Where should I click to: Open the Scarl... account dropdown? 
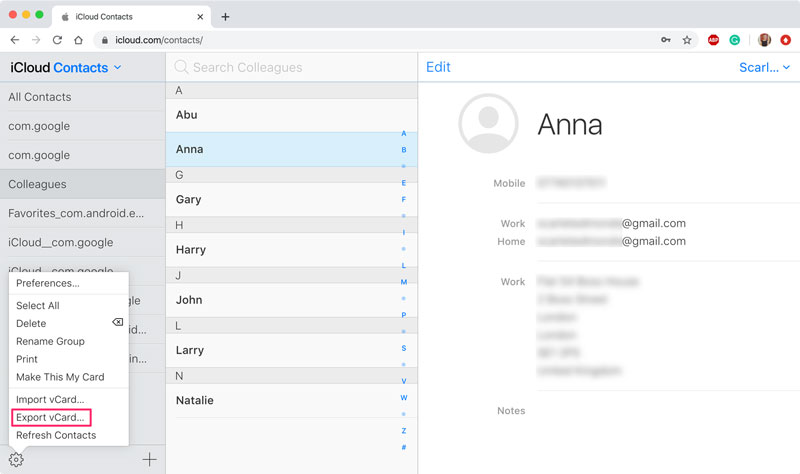pyautogui.click(x=764, y=68)
